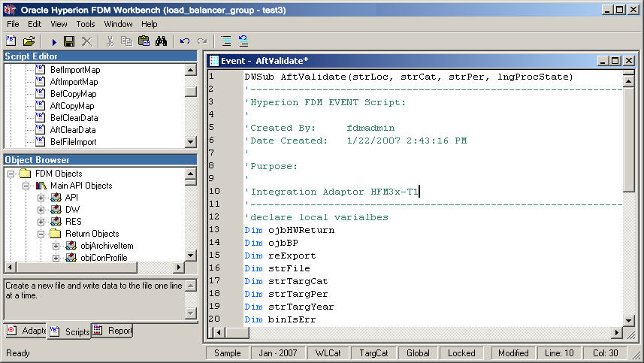
Task: Open the File menu
Action: tap(13, 24)
